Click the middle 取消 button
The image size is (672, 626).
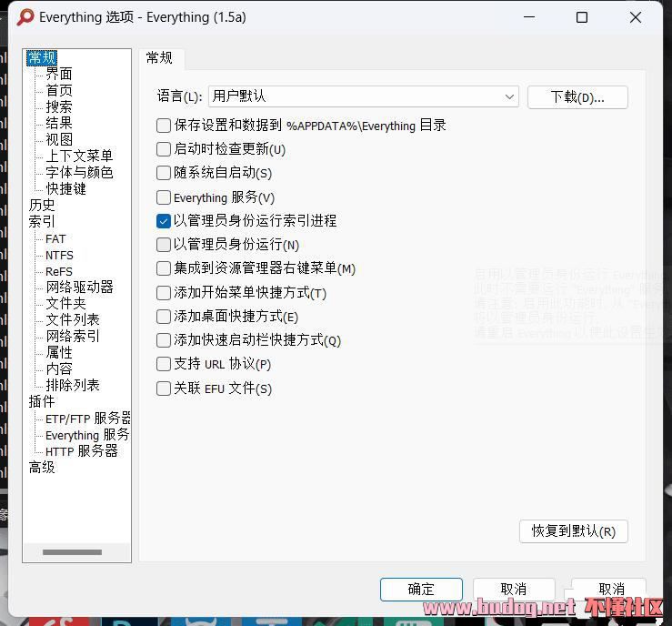pyautogui.click(x=514, y=590)
